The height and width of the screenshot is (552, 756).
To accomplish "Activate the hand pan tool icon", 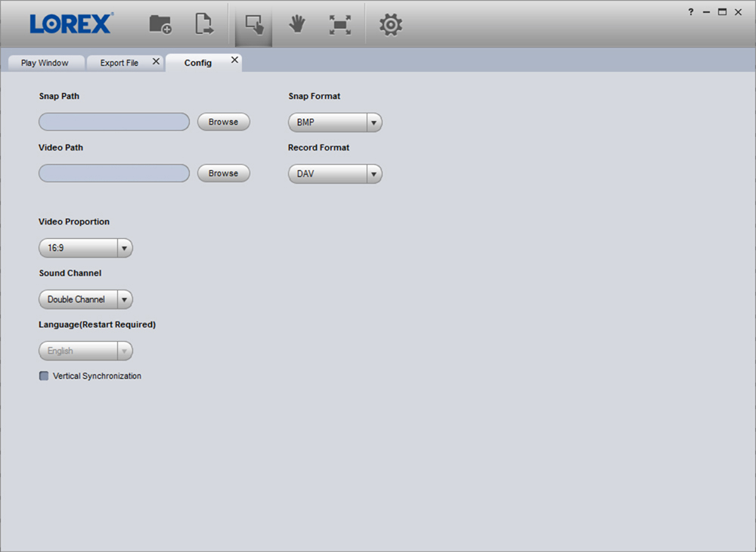I will pyautogui.click(x=297, y=24).
